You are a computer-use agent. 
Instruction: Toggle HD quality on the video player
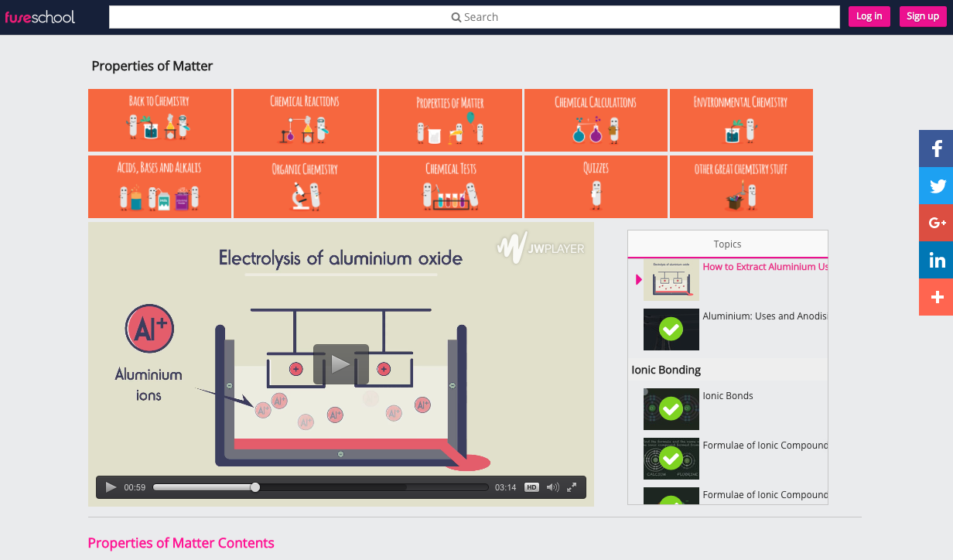[x=531, y=487]
